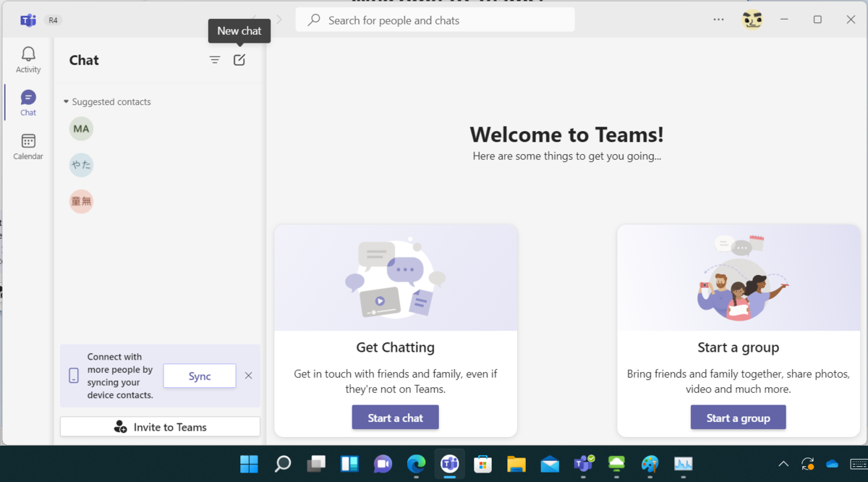Image resolution: width=868 pixels, height=482 pixels.
Task: Click the Start a chat button
Action: [395, 418]
